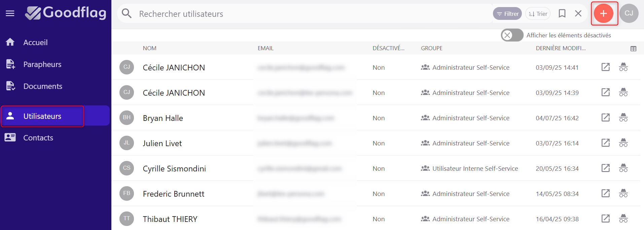The image size is (644, 230).
Task: Click the bookmark icon in search bar
Action: (x=562, y=13)
